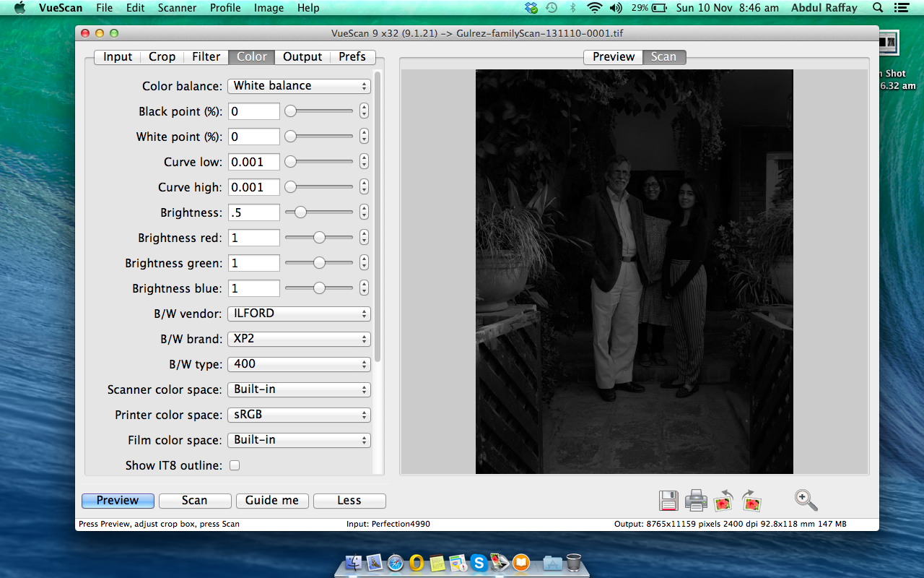Switch to the Input tab
This screenshot has width=924, height=578.
[x=118, y=57]
